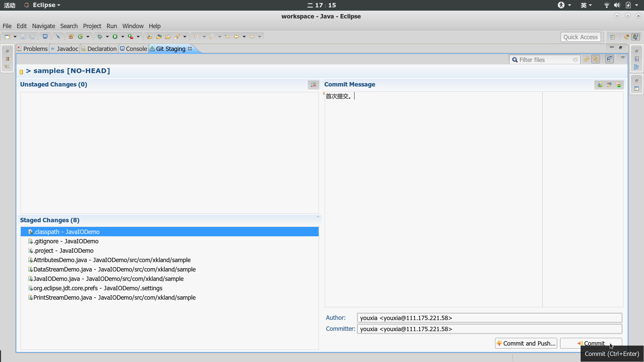Open the activities (活动) overview in top bar
This screenshot has width=644, height=362.
click(x=10, y=5)
